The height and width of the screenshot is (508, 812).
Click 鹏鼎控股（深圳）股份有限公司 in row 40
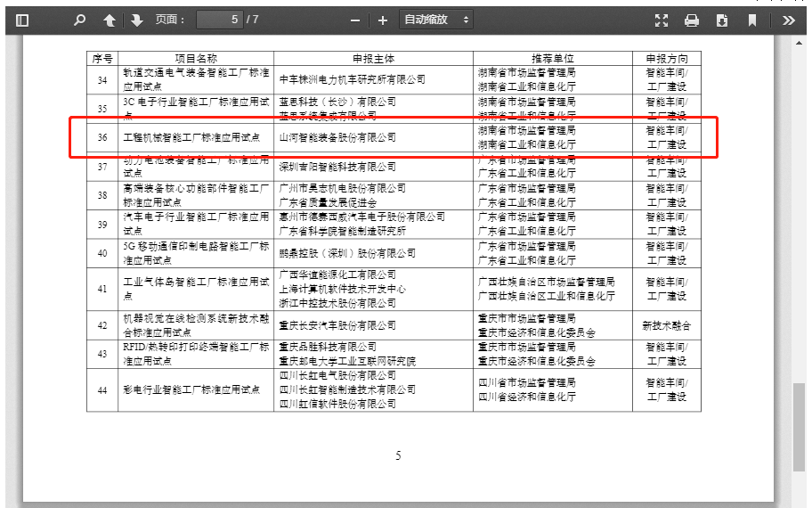coord(347,253)
